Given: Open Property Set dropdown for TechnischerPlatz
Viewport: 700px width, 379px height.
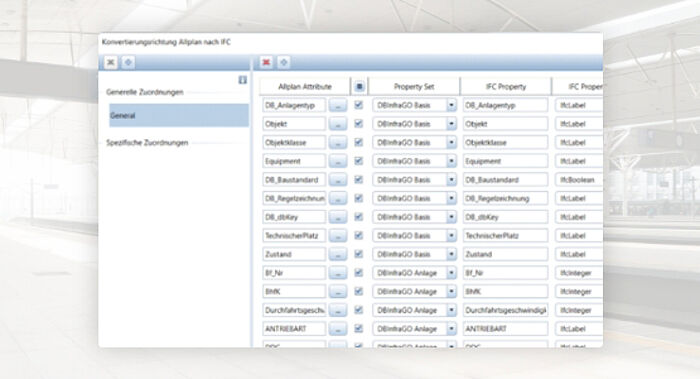Looking at the screenshot, I should coord(451,236).
